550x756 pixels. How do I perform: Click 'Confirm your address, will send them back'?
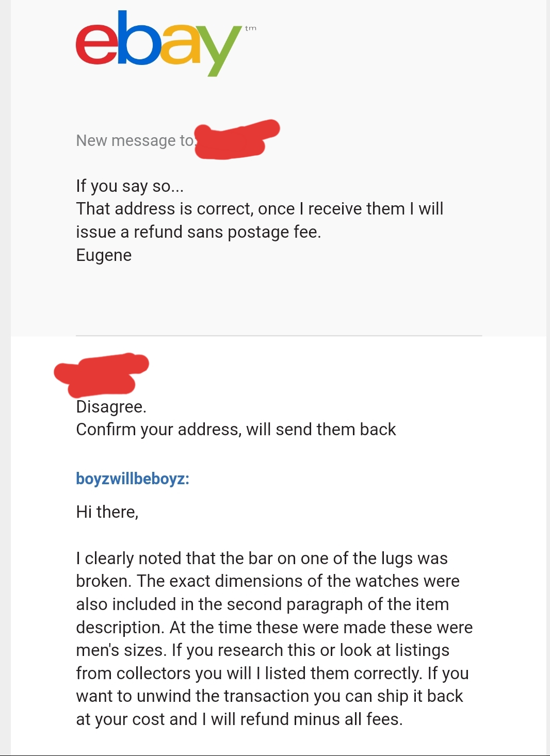coord(236,430)
